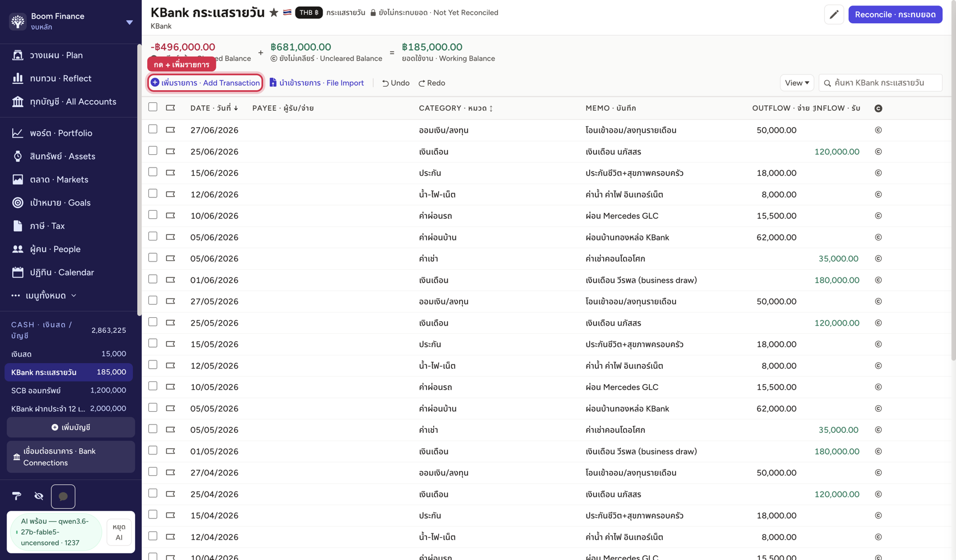Click uncleared balance circle-C icon
Image resolution: width=956 pixels, height=560 pixels.
[274, 59]
